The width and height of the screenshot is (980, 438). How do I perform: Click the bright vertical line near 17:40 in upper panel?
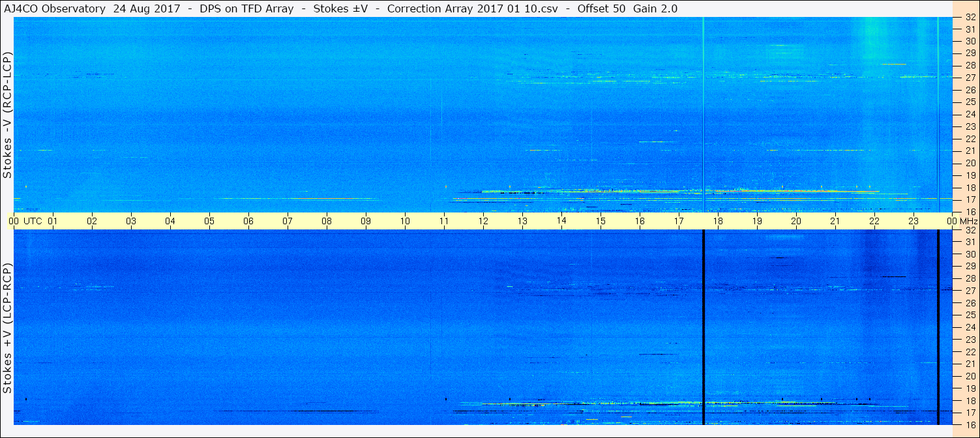[x=704, y=115]
